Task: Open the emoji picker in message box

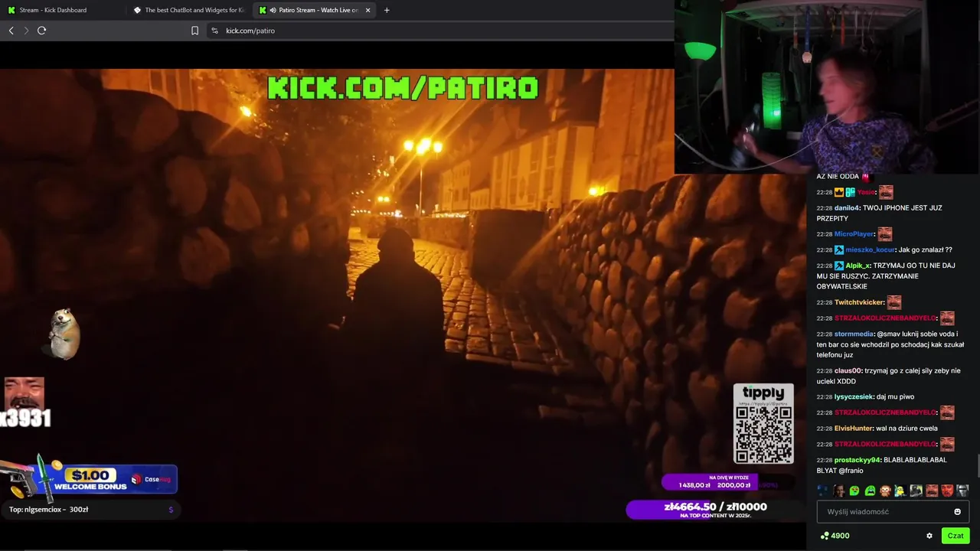Action: (957, 511)
